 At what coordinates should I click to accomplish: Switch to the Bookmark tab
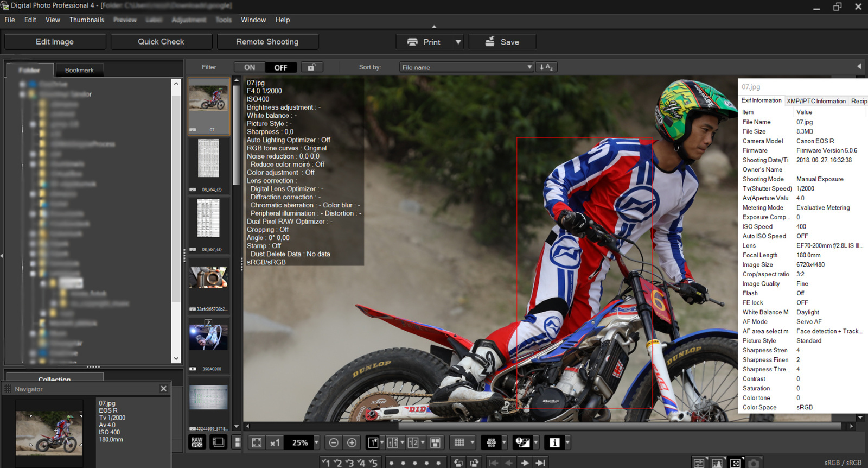pos(79,70)
